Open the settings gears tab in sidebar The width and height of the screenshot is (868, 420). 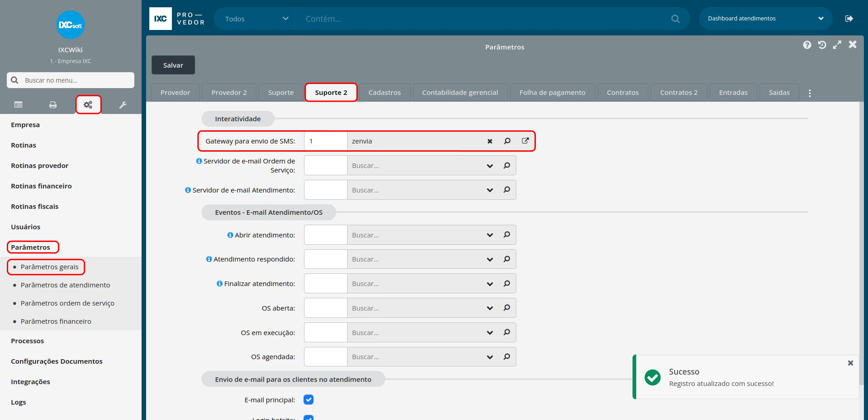(88, 105)
